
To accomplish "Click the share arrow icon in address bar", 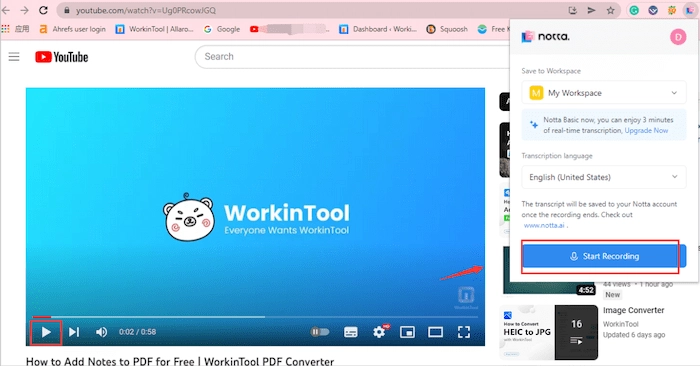I will [592, 10].
